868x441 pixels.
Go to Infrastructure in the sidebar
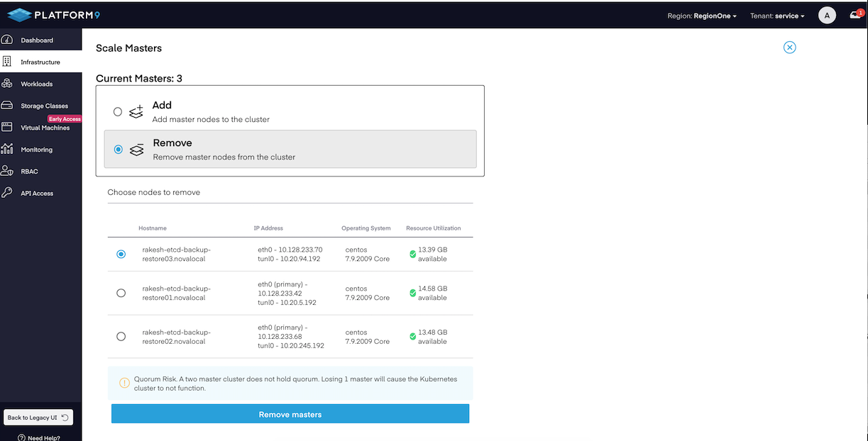(41, 62)
